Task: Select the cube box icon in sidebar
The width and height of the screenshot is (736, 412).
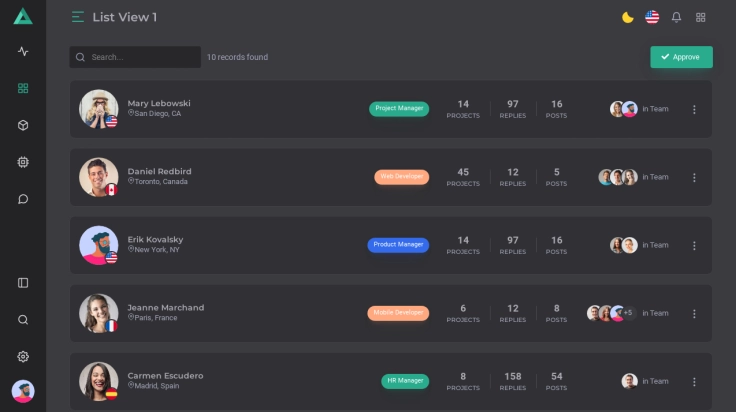Action: 23,125
